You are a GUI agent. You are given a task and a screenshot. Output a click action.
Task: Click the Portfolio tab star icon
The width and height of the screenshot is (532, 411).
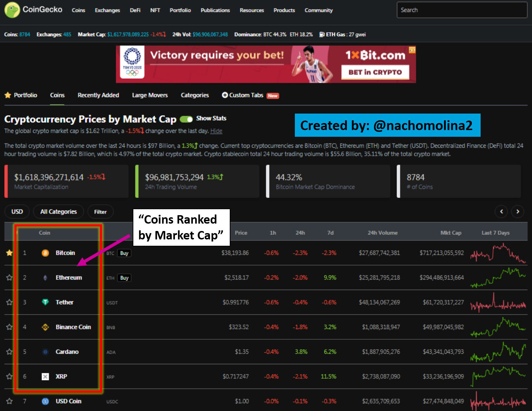coord(8,95)
